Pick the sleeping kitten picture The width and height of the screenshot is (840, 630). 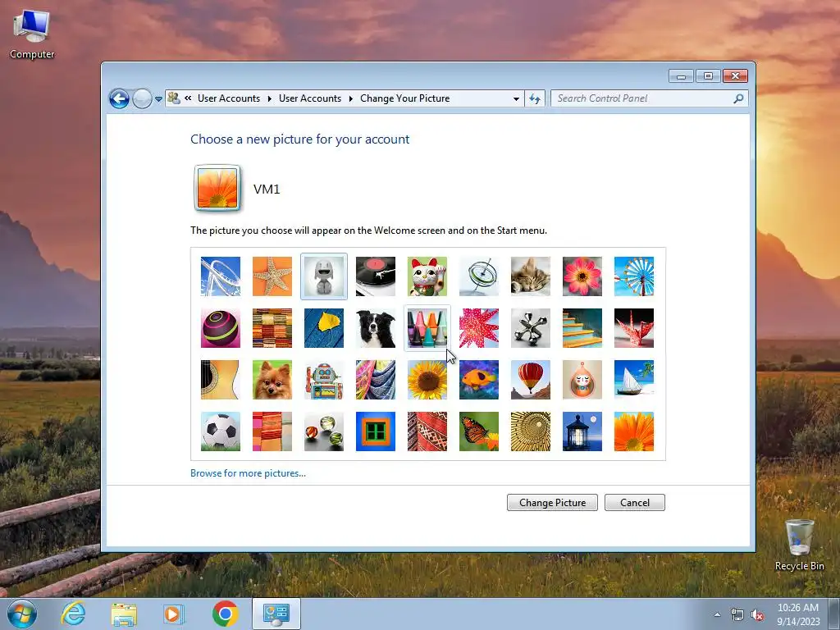531,276
